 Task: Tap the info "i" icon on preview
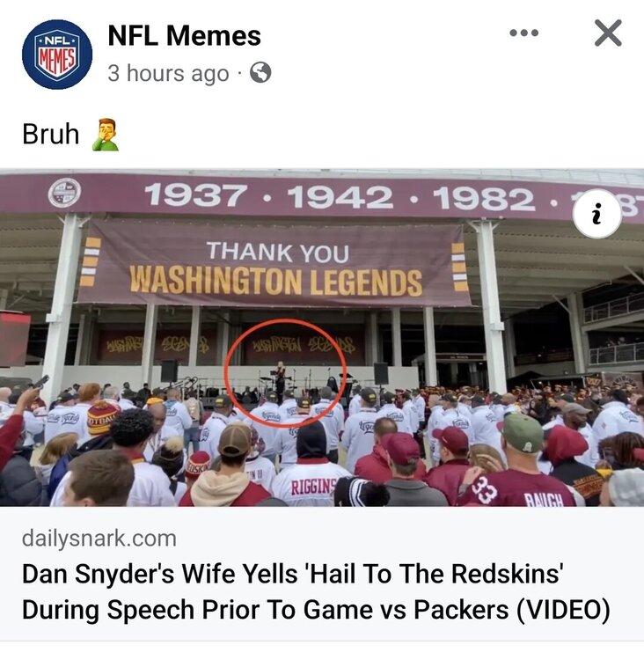[x=596, y=214]
